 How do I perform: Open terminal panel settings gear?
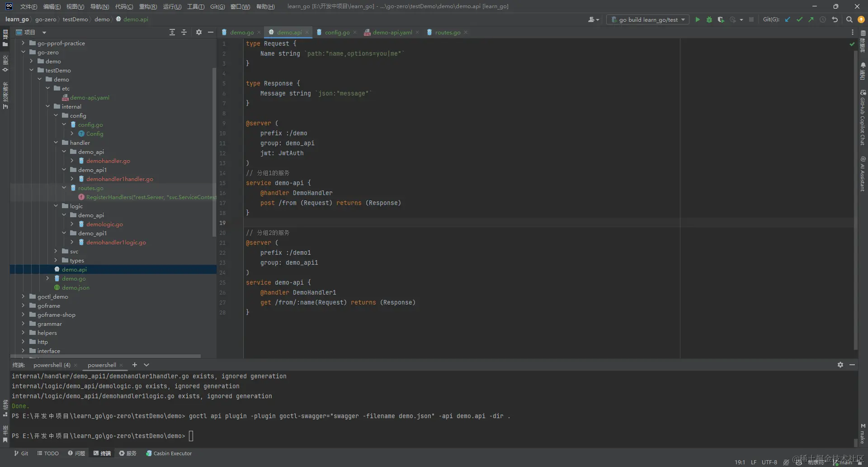(x=840, y=365)
